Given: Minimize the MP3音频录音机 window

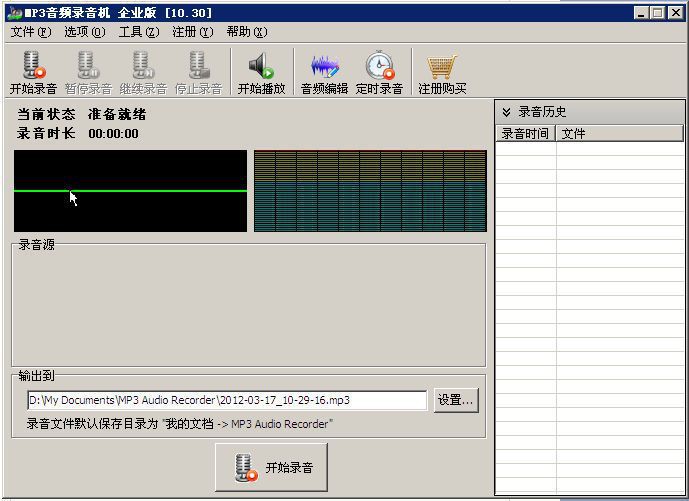Looking at the screenshot, I should [x=641, y=13].
